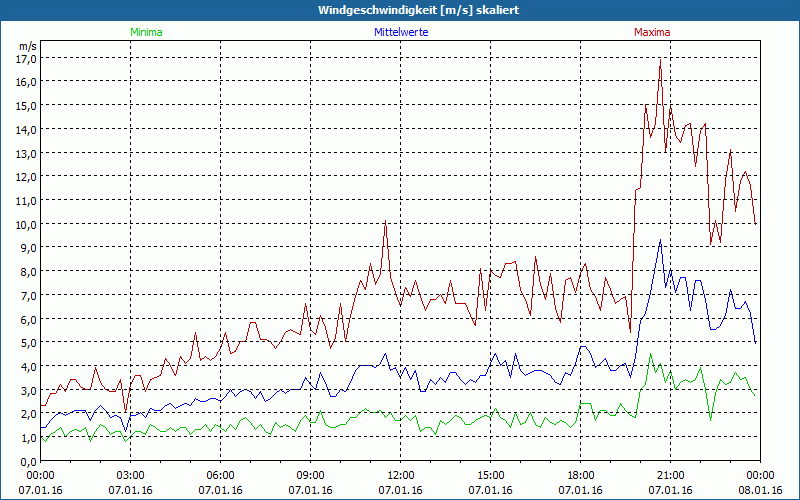The height and width of the screenshot is (500, 800).
Task: Click the red Maxima legend label
Action: pos(652,32)
